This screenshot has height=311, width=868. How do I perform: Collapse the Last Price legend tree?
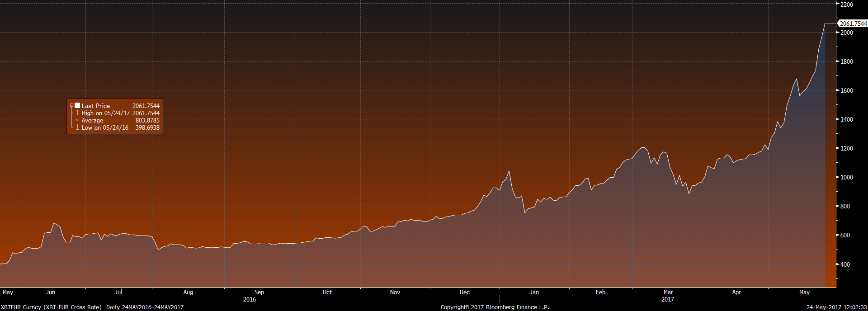71,106
